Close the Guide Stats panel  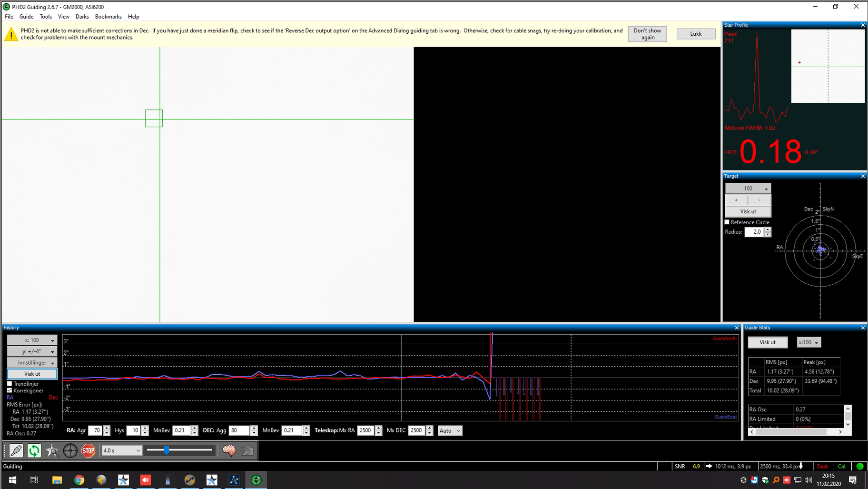pyautogui.click(x=863, y=328)
